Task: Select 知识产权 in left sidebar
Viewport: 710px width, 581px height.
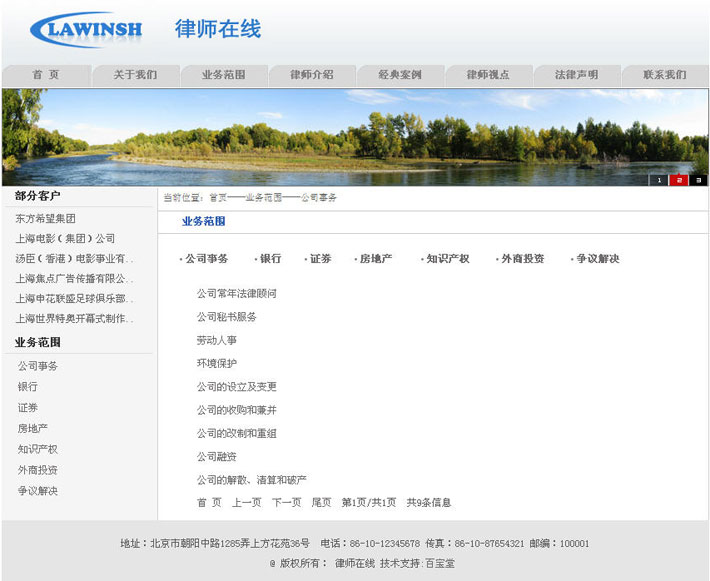Action: (38, 449)
